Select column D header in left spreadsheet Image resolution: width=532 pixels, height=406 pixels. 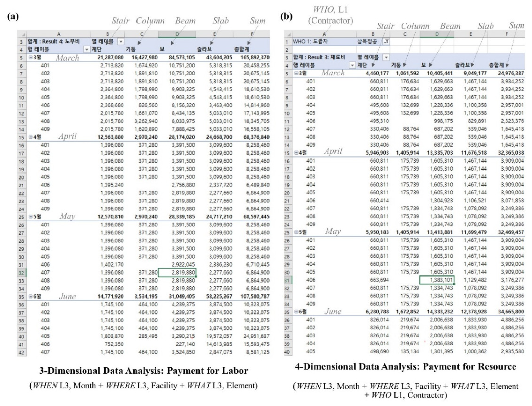point(177,34)
